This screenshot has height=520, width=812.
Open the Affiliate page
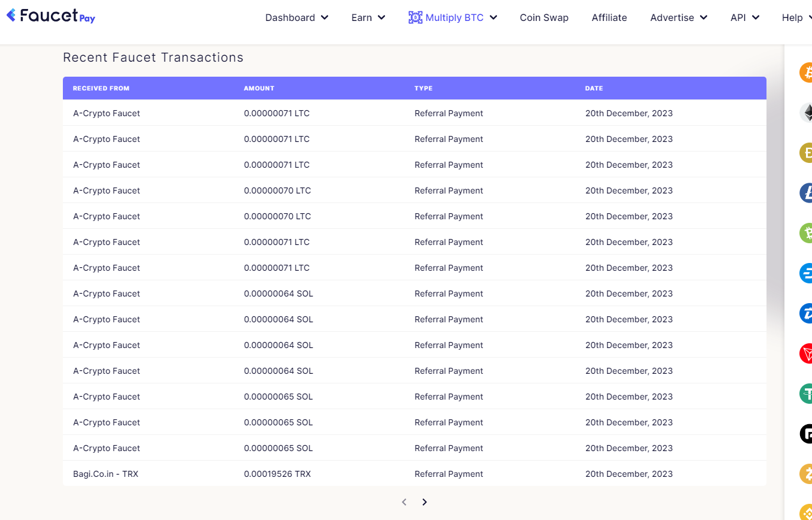click(609, 18)
